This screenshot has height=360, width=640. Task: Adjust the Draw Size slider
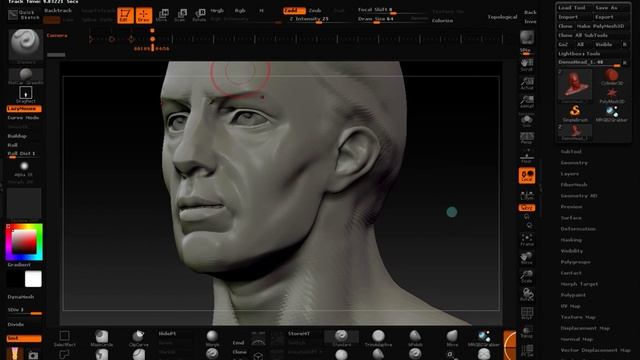tap(384, 19)
